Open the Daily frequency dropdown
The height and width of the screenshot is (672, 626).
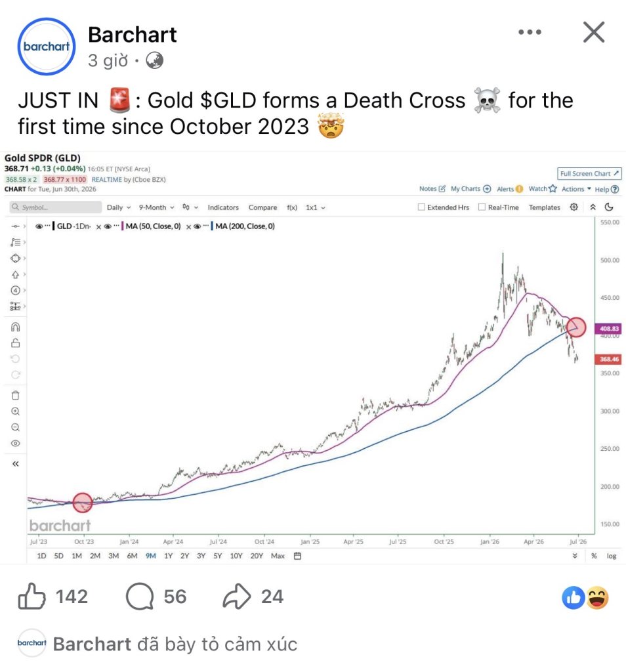[x=119, y=207]
